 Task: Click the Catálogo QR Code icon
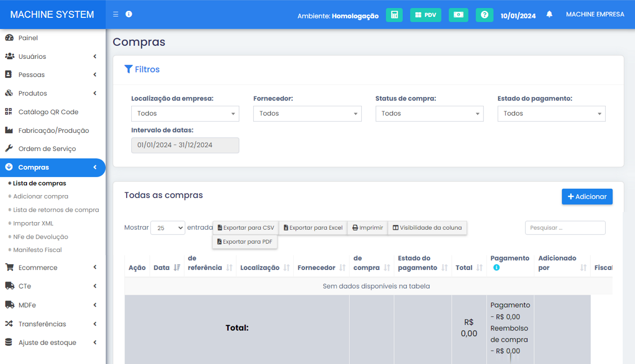8,112
